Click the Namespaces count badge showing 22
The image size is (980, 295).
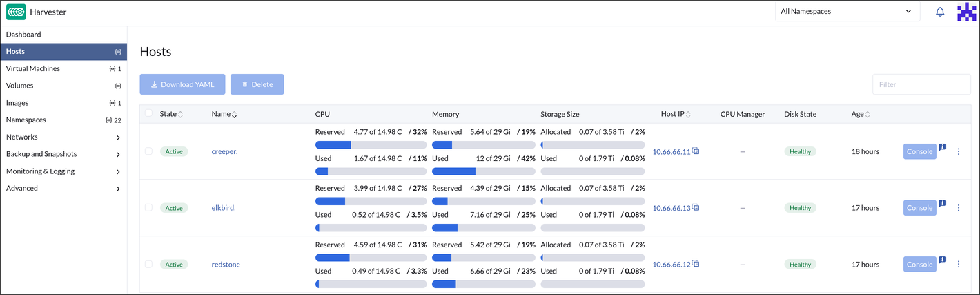click(113, 120)
